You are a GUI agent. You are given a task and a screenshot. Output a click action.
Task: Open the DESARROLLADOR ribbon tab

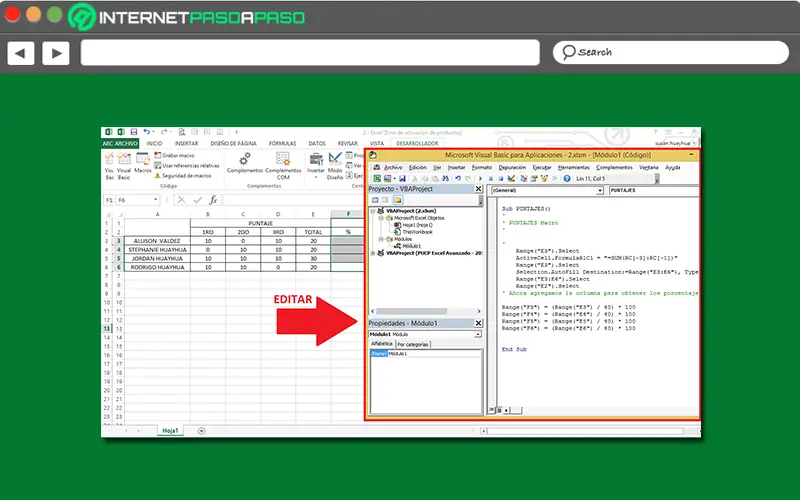coord(417,143)
